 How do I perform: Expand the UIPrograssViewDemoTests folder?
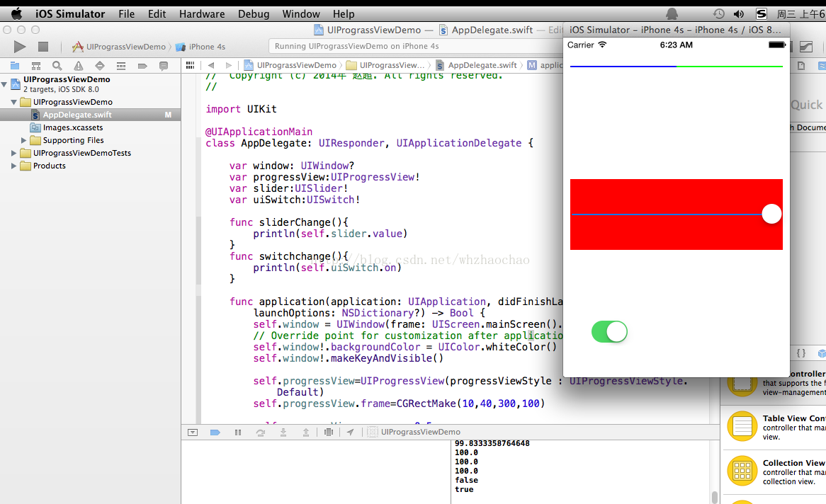pyautogui.click(x=13, y=153)
